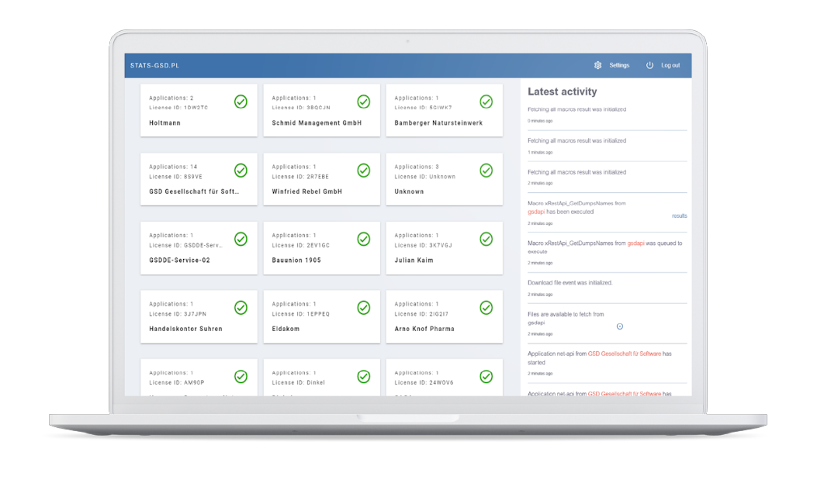Image resolution: width=838 pixels, height=504 pixels.
Task: Click the Log out text in header
Action: coord(670,66)
